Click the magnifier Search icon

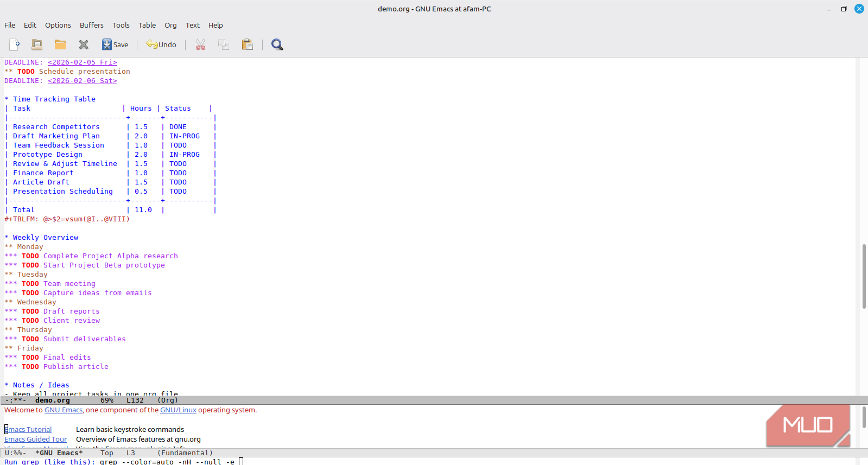(x=277, y=44)
